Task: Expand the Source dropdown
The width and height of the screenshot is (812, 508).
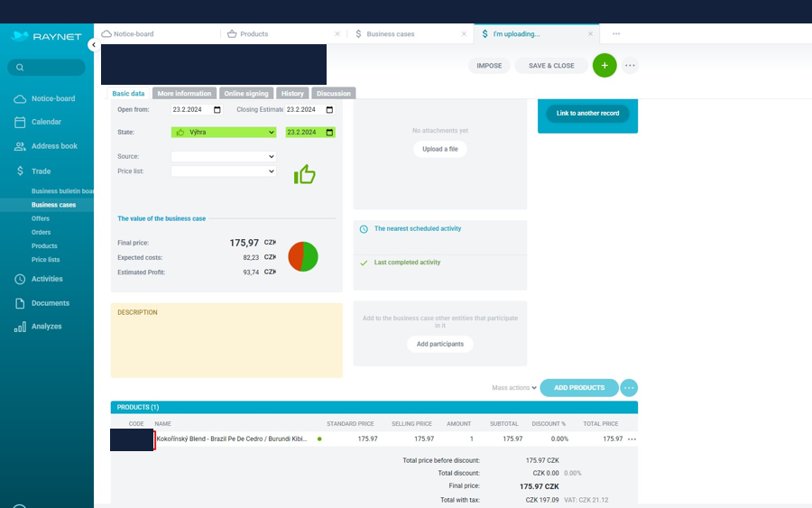Action: coord(224,156)
